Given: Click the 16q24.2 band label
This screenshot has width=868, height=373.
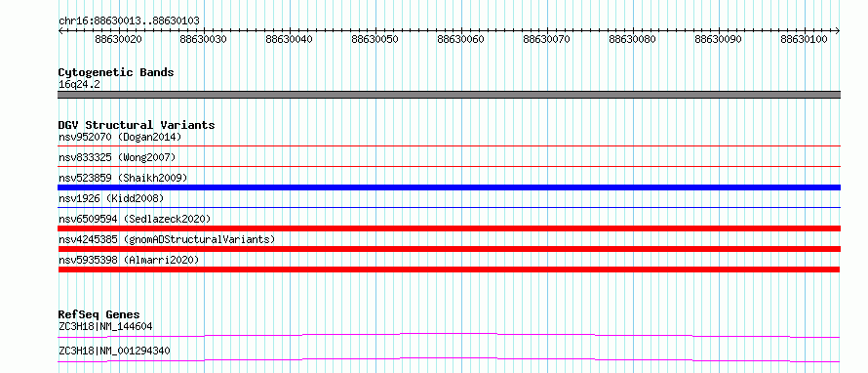Looking at the screenshot, I should 79,85.
